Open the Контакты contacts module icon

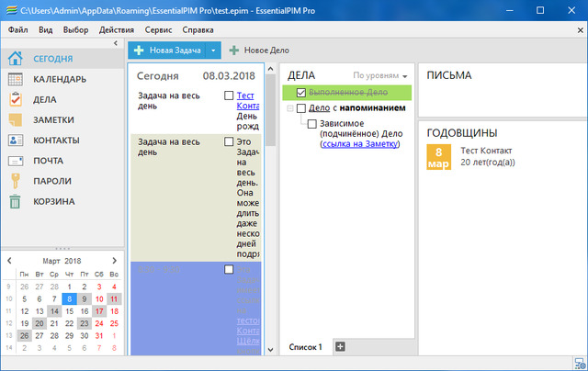click(16, 141)
